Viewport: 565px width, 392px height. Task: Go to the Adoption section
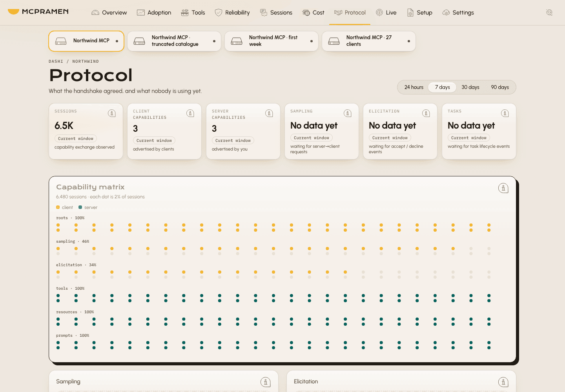(154, 13)
